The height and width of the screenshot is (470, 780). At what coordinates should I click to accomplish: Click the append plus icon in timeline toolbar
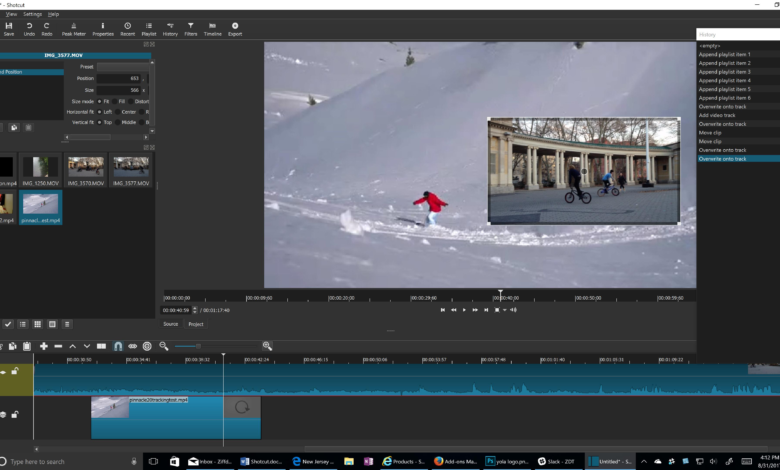[44, 346]
